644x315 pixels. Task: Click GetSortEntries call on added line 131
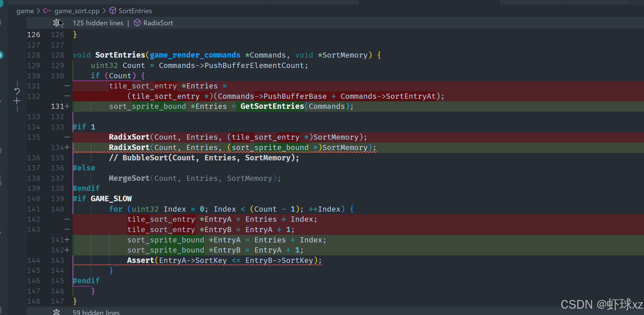coord(272,106)
